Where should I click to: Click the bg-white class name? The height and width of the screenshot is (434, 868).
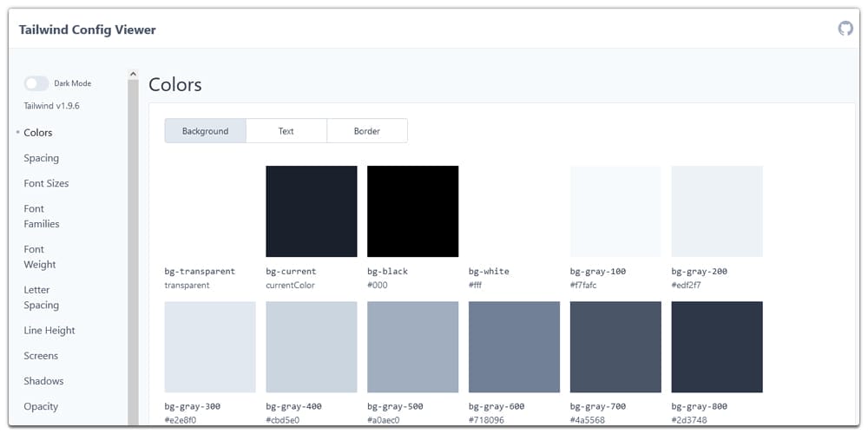click(489, 271)
